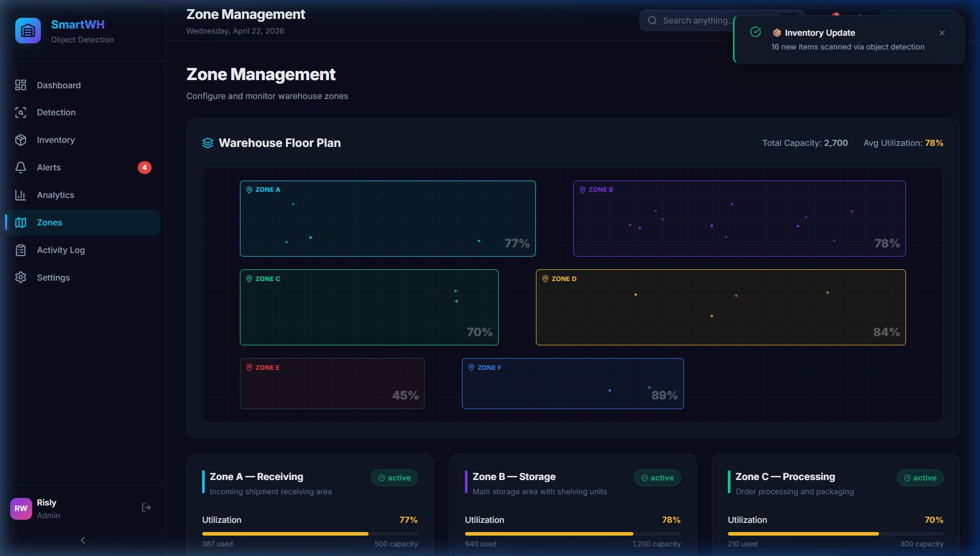
Task: Click the Alerts badge showing 4
Action: coord(144,168)
